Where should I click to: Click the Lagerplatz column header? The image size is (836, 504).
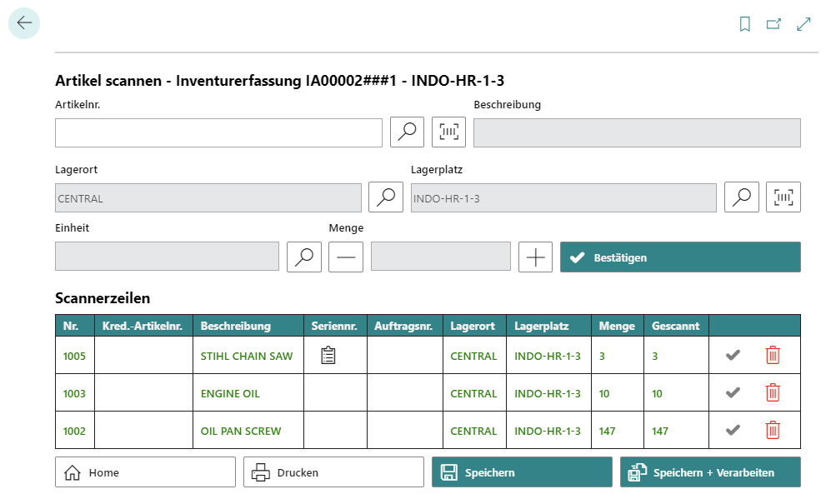(x=548, y=326)
